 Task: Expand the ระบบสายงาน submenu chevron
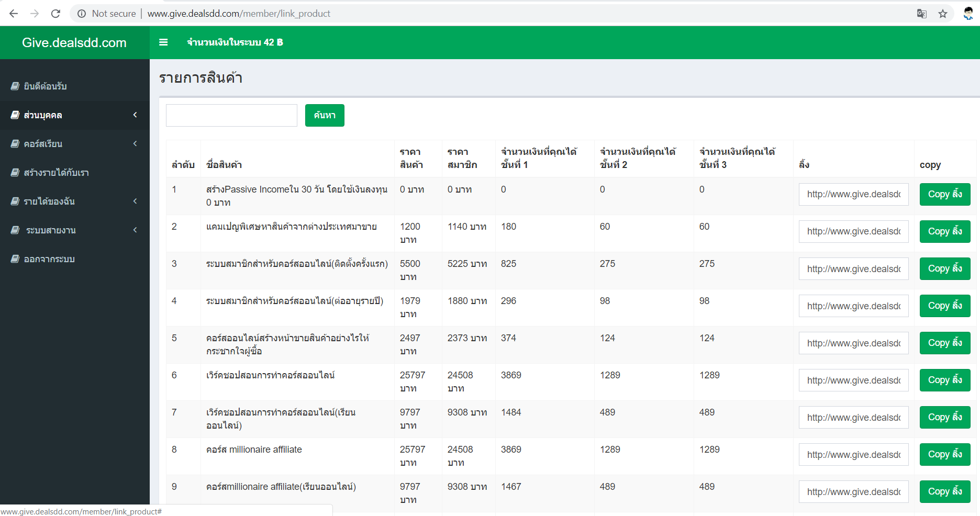coord(135,230)
